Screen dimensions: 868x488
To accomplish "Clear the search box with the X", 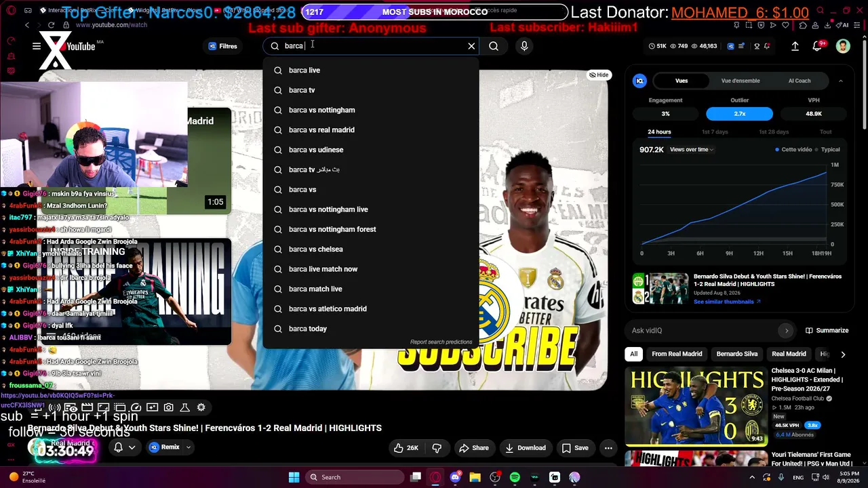I will (471, 46).
